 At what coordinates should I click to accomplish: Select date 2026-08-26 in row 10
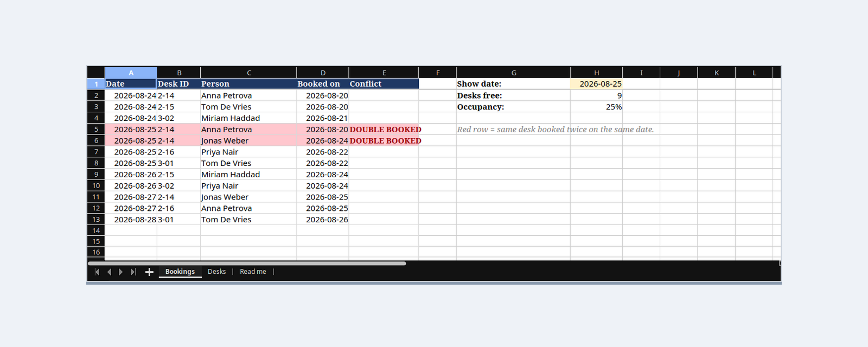point(131,185)
